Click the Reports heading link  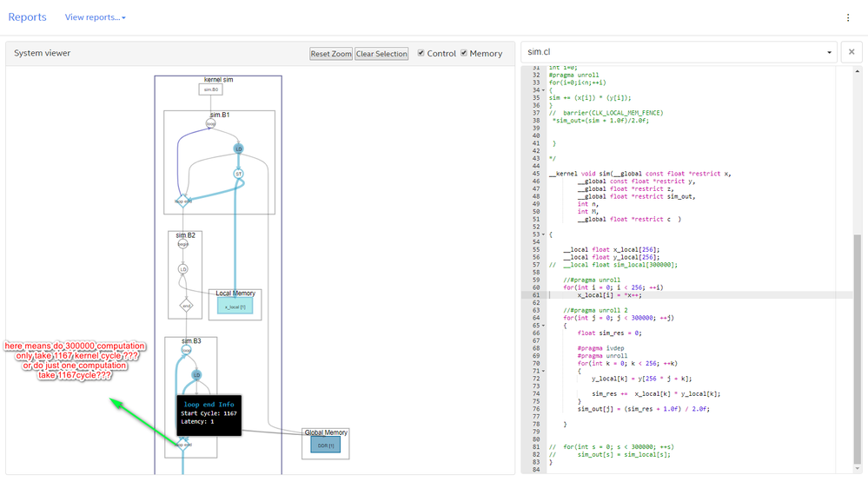(27, 17)
